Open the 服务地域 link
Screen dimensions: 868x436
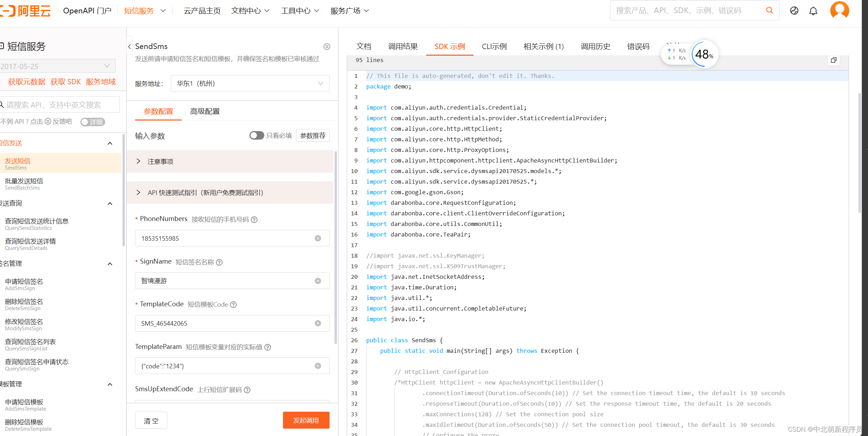(101, 82)
